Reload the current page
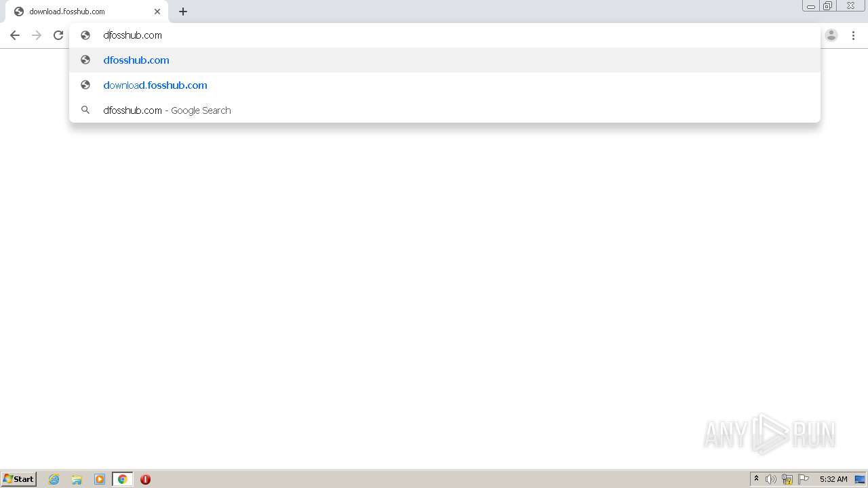The image size is (868, 488). coord(58,35)
